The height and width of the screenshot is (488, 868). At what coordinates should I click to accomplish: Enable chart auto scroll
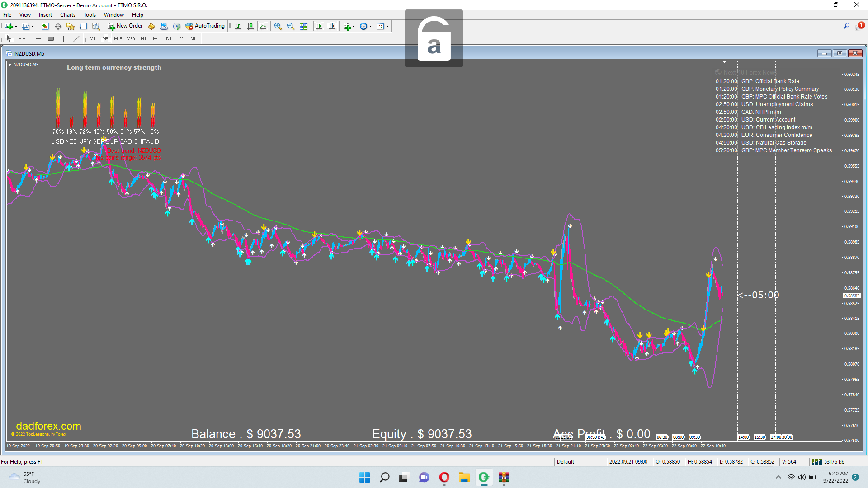[x=319, y=26]
